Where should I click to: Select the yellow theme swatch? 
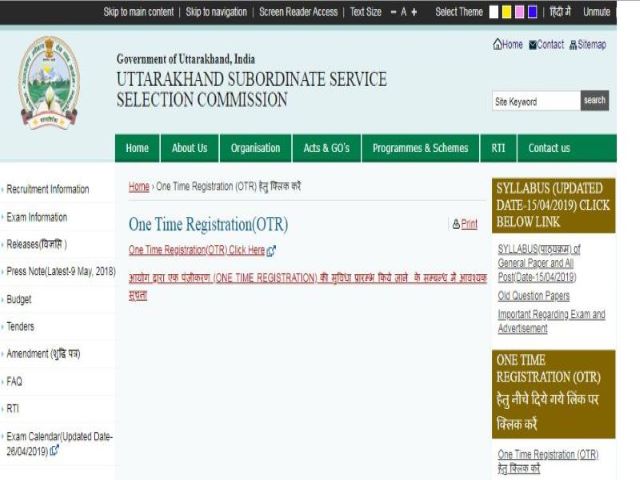(x=507, y=12)
